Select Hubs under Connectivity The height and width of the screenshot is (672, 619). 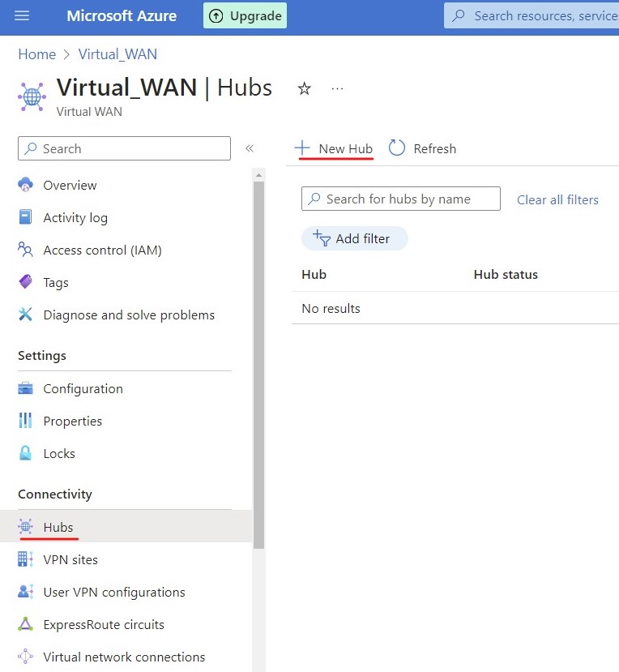(x=124, y=526)
